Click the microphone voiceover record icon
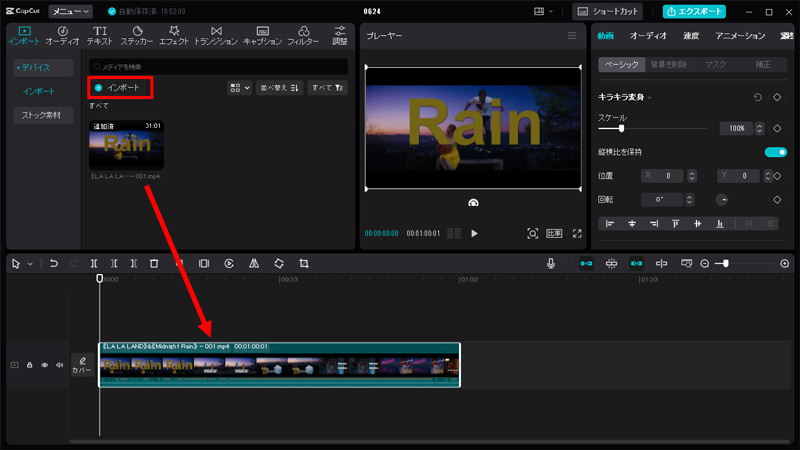This screenshot has height=450, width=800. point(551,263)
